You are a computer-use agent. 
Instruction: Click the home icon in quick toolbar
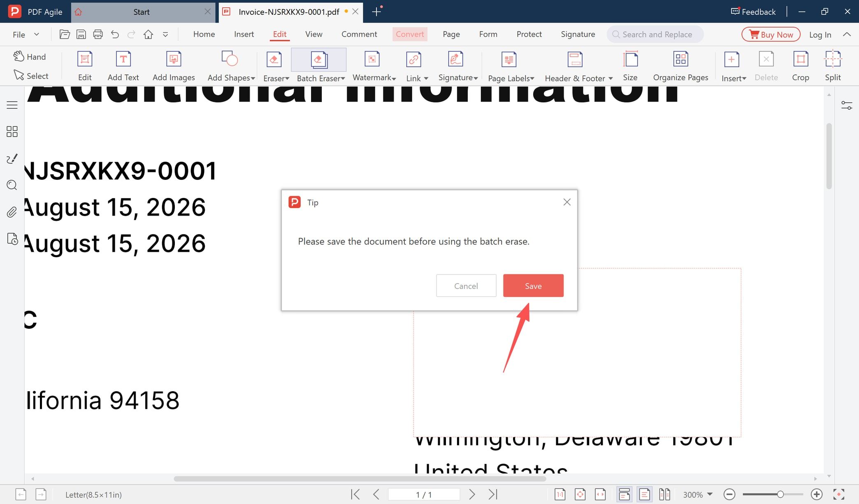click(x=148, y=35)
